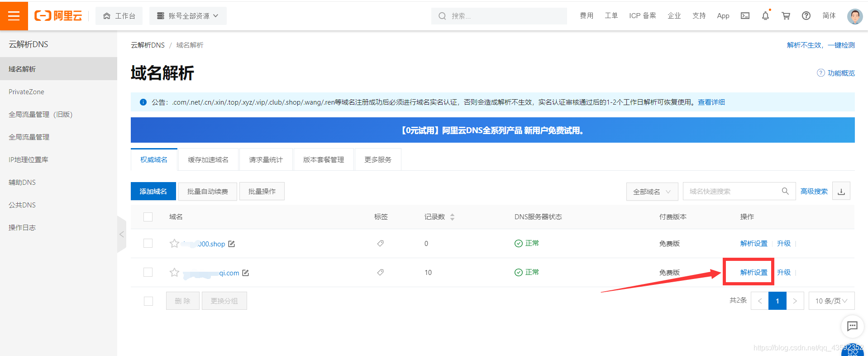Go to next page arrow
The height and width of the screenshot is (356, 868).
click(795, 301)
